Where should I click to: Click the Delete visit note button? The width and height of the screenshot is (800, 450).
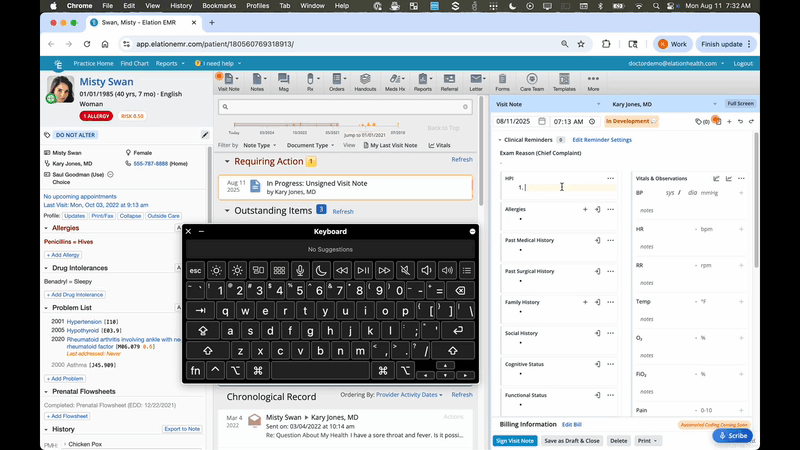(618, 441)
